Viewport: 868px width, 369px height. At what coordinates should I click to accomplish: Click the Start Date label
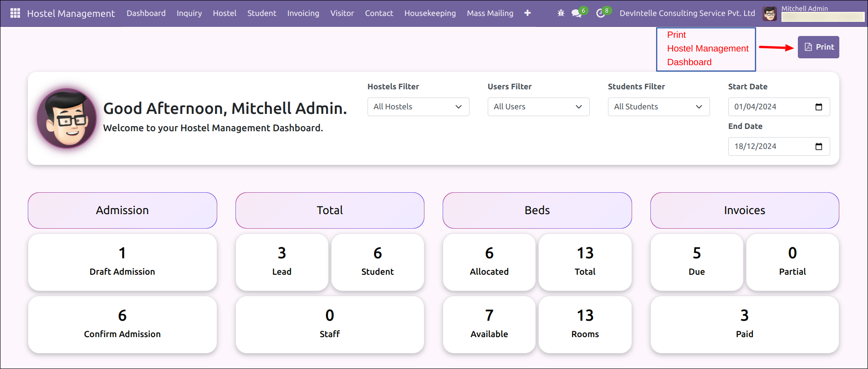(748, 87)
